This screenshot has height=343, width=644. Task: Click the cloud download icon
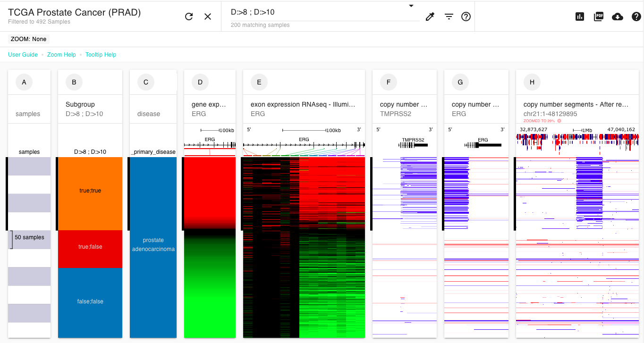click(618, 17)
